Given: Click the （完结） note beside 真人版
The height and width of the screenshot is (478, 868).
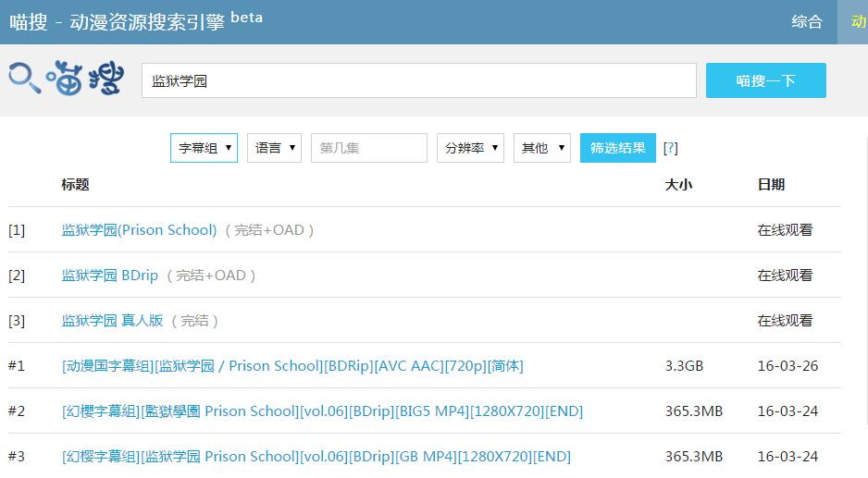Looking at the screenshot, I should (x=194, y=320).
